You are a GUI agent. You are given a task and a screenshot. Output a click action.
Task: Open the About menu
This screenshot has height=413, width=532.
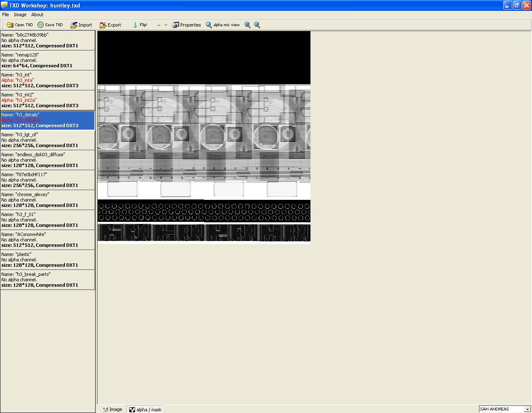[37, 15]
